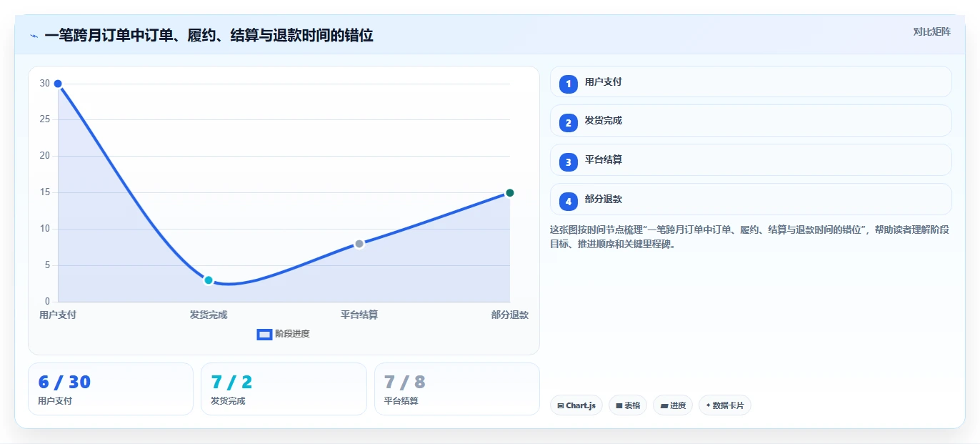Toggle the 阶段进度 legend color box
This screenshot has width=980, height=444.
point(264,334)
